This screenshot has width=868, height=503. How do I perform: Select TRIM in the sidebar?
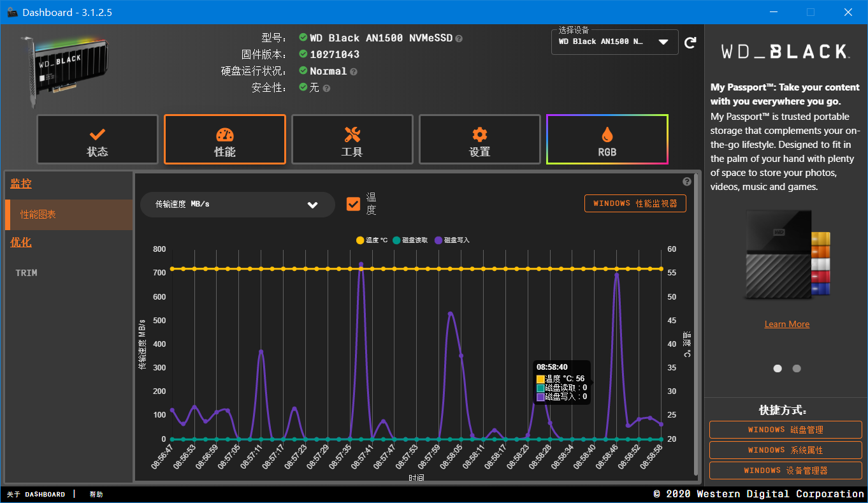coord(27,273)
